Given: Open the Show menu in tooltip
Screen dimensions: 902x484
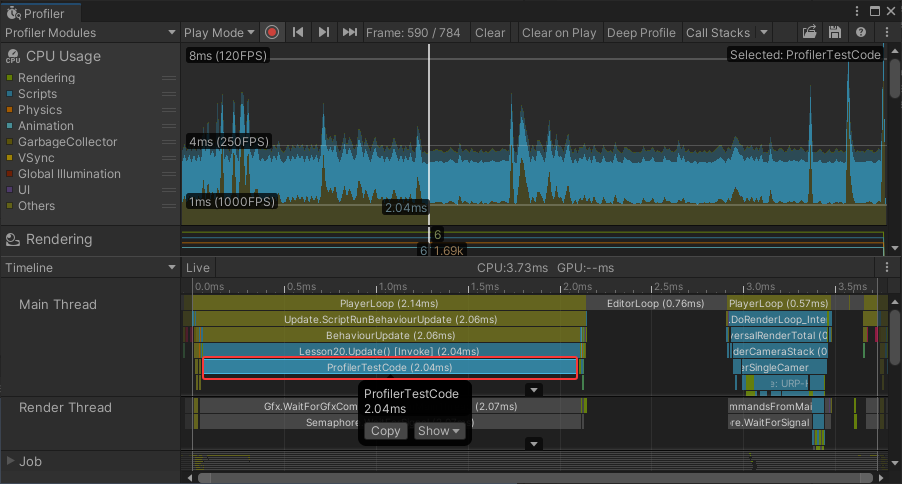Looking at the screenshot, I should (x=439, y=431).
